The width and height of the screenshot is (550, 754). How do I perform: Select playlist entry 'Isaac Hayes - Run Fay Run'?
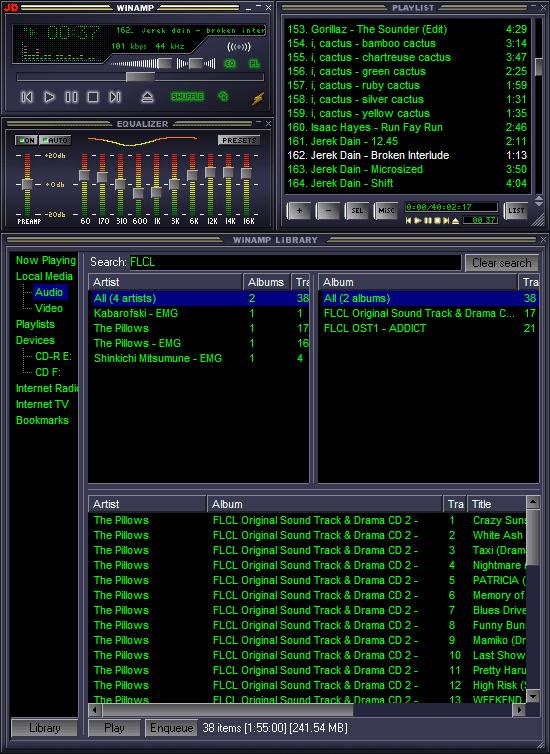(x=407, y=127)
